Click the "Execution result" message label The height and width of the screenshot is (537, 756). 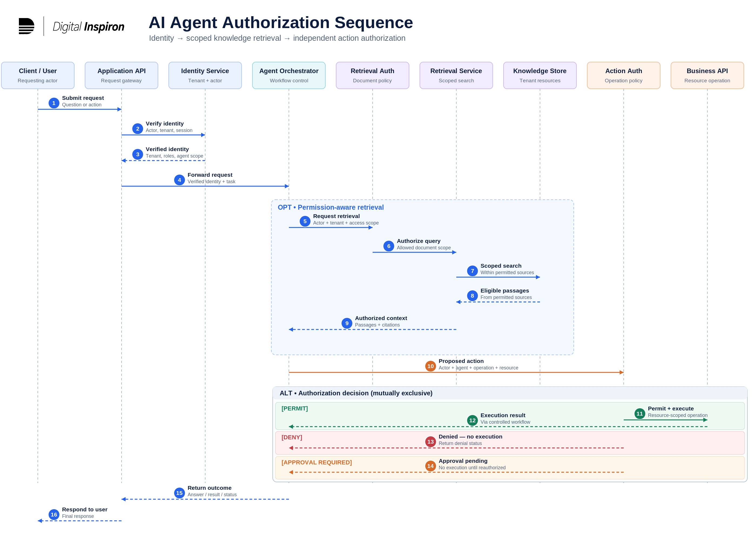pos(503,415)
